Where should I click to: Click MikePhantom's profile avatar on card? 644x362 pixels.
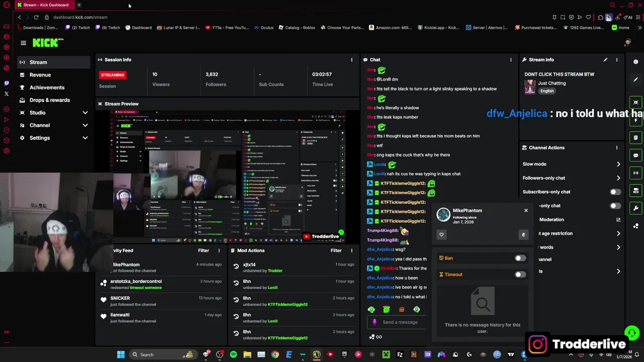point(443,215)
